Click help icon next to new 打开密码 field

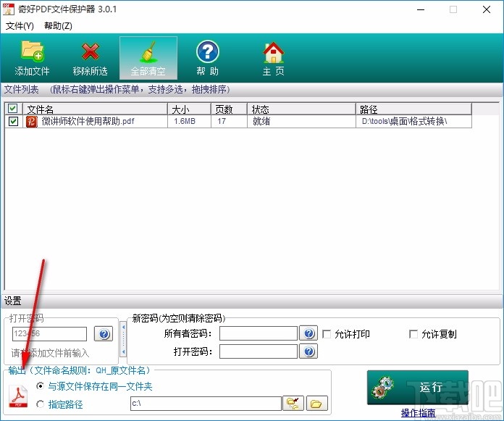[x=308, y=351]
